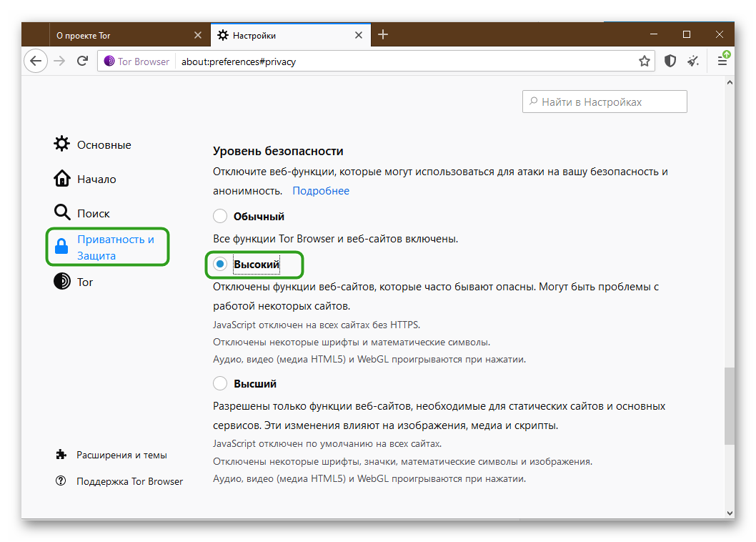The height and width of the screenshot is (542, 756).
Task: Select the Обычный security level
Action: click(x=221, y=216)
